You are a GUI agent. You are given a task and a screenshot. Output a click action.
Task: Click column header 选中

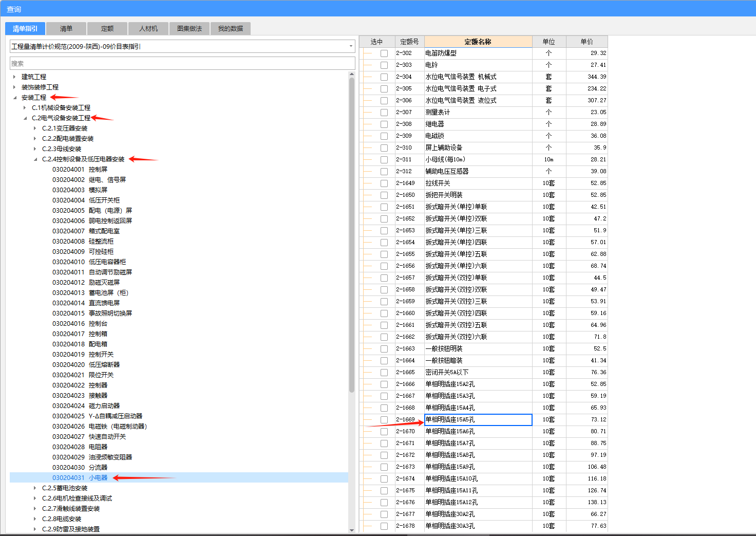[x=376, y=42]
